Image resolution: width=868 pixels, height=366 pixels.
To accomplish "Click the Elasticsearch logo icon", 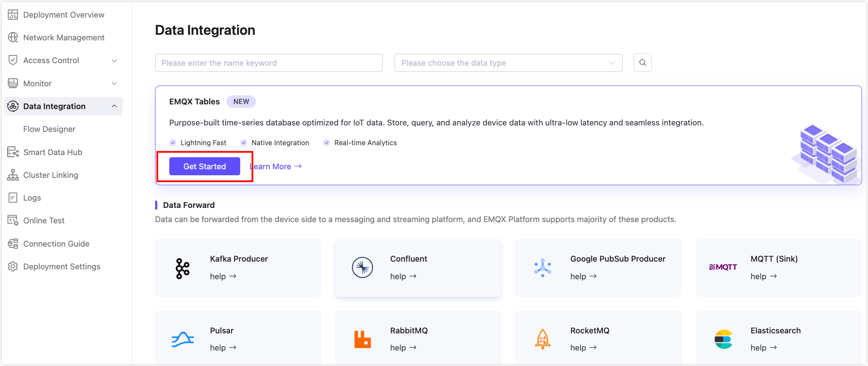I will 723,339.
